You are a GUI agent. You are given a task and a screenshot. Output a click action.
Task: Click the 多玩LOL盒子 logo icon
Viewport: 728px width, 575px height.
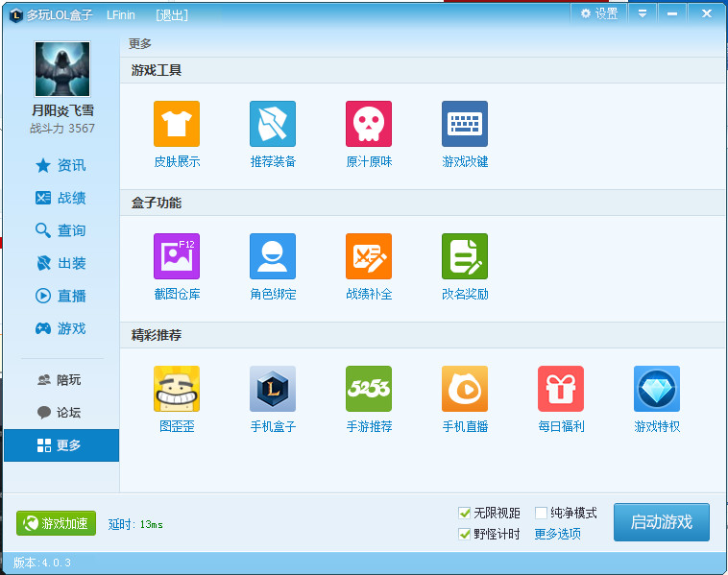tap(16, 15)
